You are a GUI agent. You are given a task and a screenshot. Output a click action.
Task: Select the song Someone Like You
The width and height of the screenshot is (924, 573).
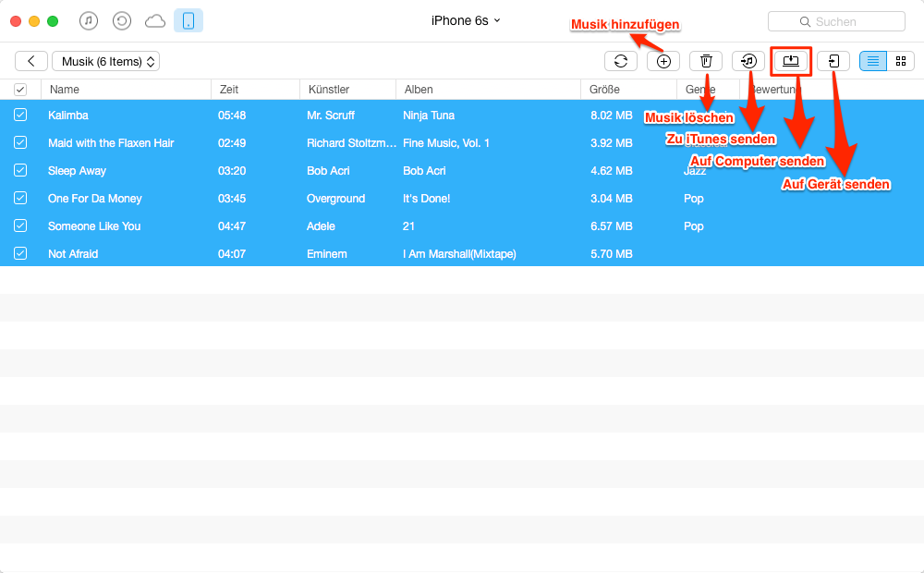94,226
